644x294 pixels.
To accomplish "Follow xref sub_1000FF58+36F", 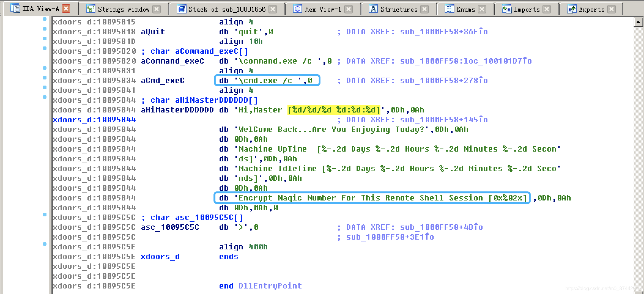I will [x=444, y=31].
